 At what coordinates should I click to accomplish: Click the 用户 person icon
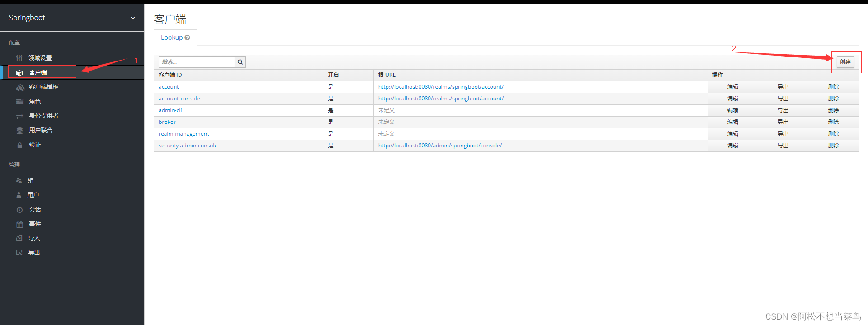(19, 195)
